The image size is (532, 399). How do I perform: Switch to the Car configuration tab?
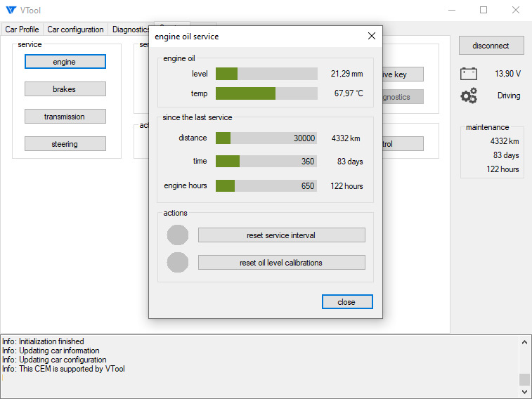click(x=75, y=30)
